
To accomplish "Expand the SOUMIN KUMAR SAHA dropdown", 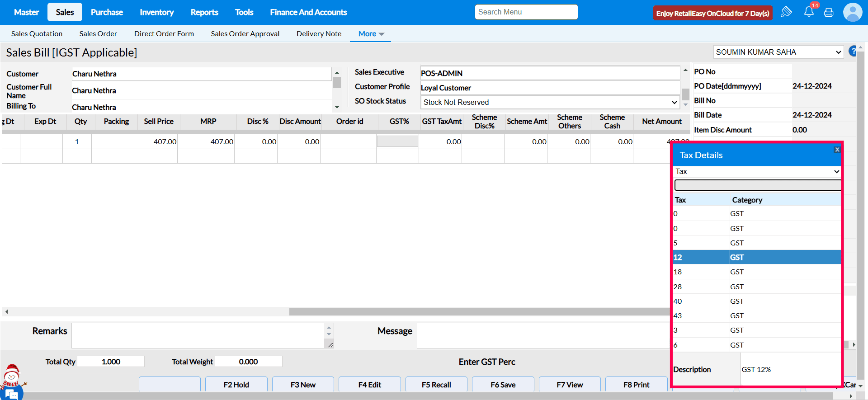I will click(x=778, y=52).
